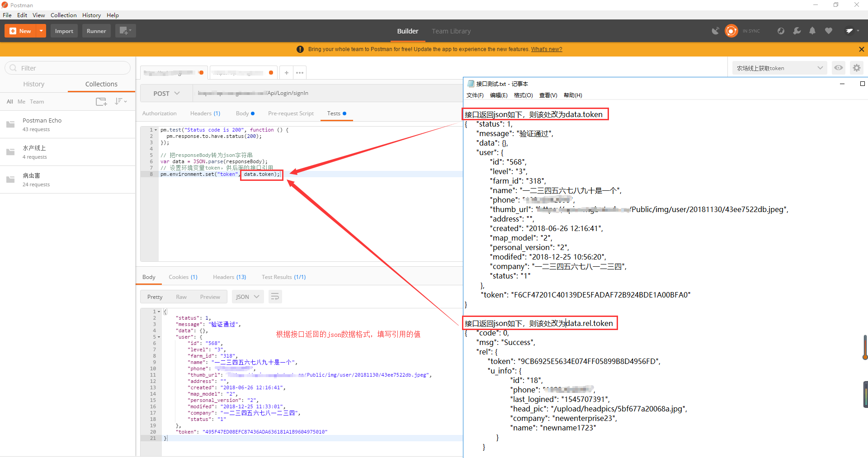Open the Twitter bird dropdown
This screenshot has width=868, height=458.
pyautogui.click(x=852, y=31)
